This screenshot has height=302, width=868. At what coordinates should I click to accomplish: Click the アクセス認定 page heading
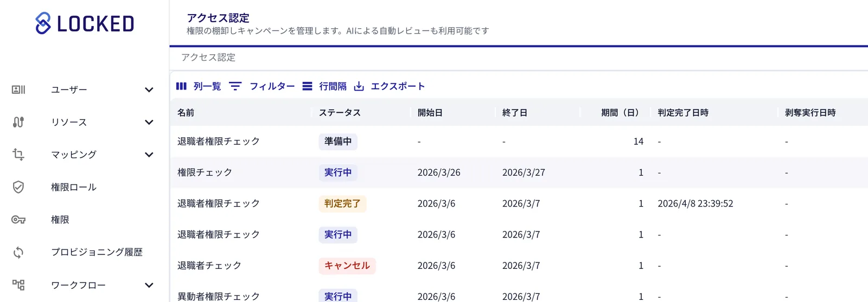click(x=218, y=18)
